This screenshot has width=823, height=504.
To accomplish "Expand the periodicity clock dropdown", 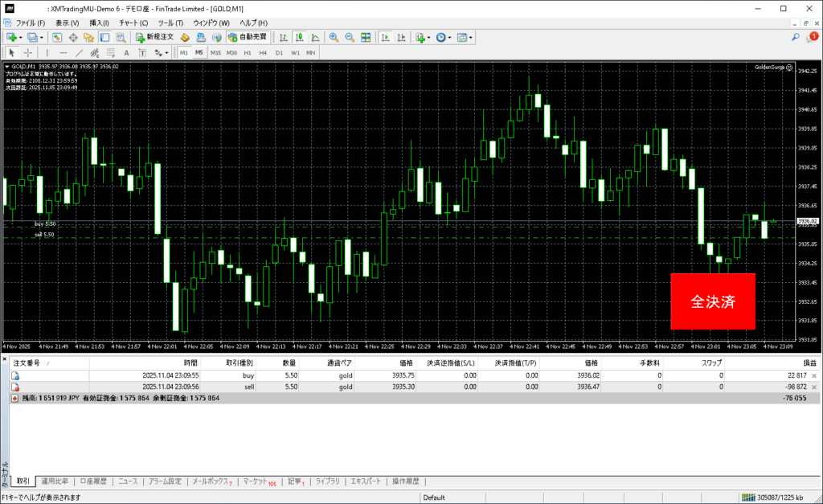I will coord(450,37).
